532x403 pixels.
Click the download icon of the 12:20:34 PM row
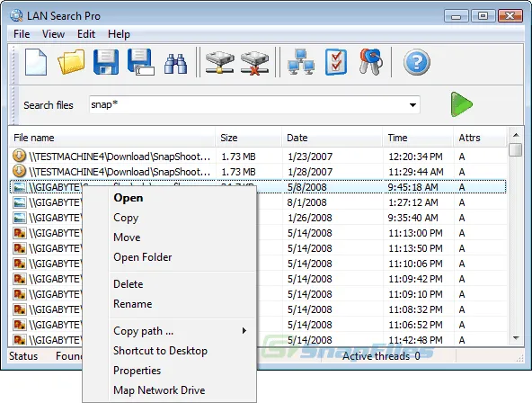[19, 156]
